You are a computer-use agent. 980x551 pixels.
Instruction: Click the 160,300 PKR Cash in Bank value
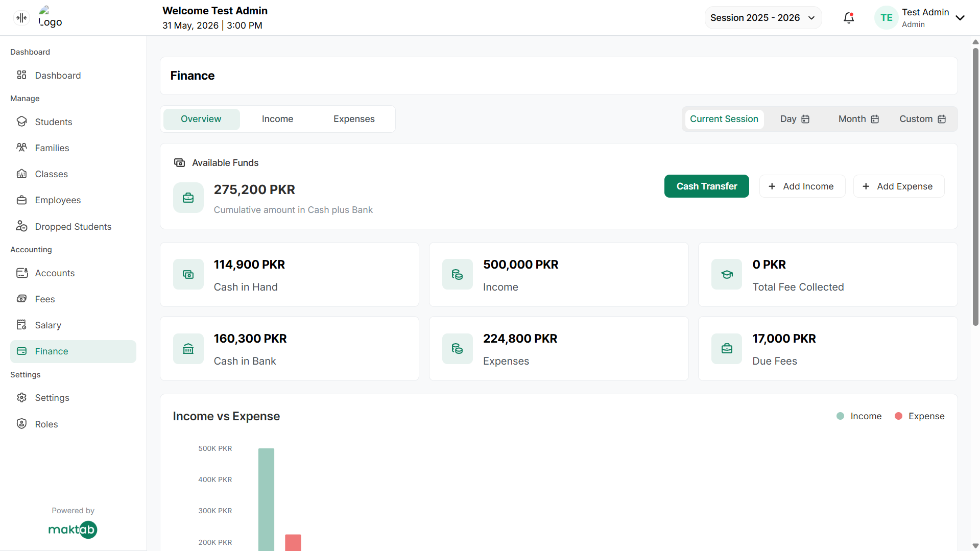250,339
